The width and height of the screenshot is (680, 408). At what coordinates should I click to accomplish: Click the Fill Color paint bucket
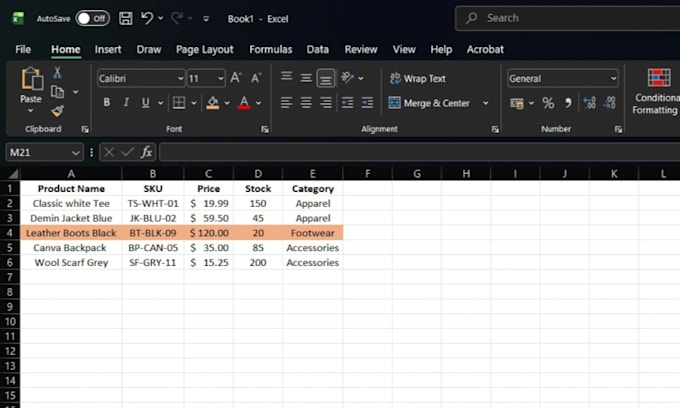212,103
